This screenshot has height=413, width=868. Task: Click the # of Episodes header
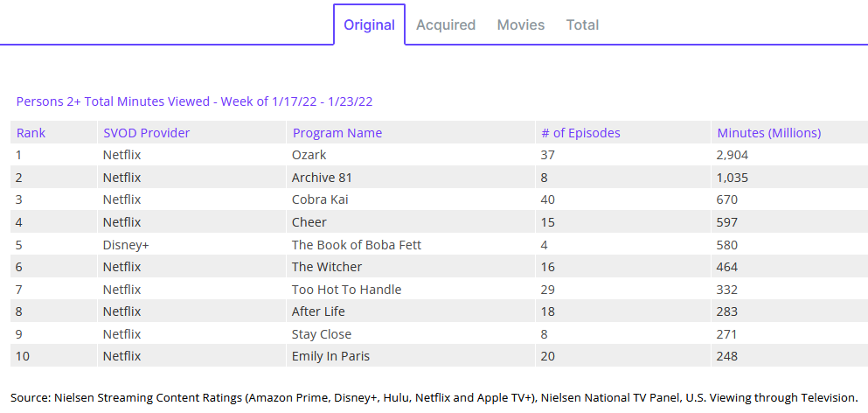(580, 133)
